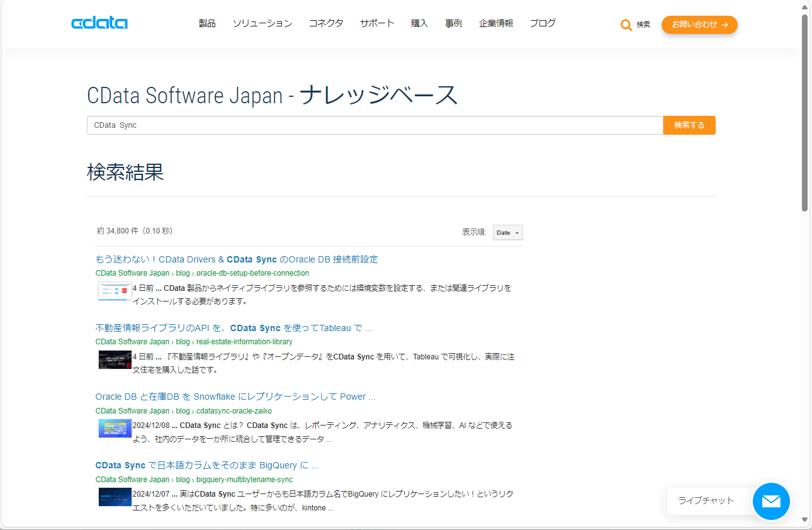Click the real estate library article thumbnail
The height and width of the screenshot is (530, 812).
115,359
